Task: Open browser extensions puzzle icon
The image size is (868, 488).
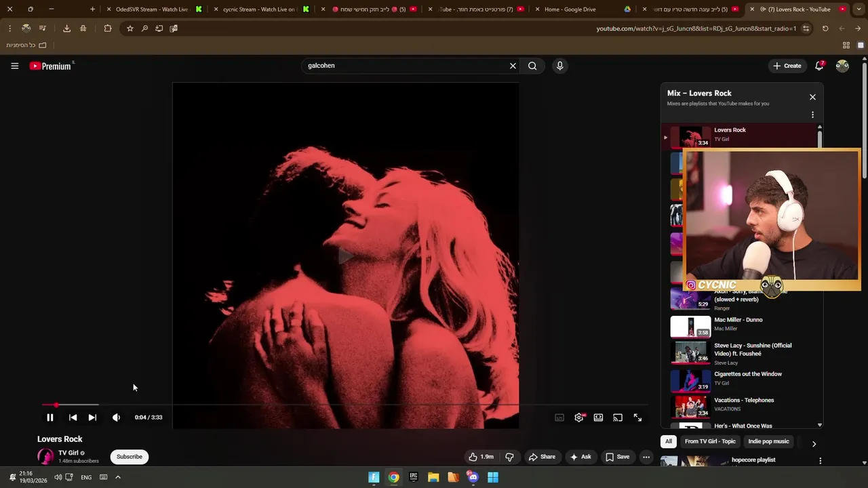Action: pos(108,28)
